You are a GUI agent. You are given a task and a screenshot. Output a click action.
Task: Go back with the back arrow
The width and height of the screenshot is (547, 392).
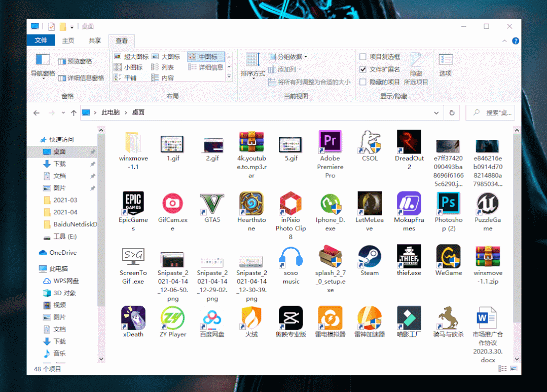coord(37,112)
